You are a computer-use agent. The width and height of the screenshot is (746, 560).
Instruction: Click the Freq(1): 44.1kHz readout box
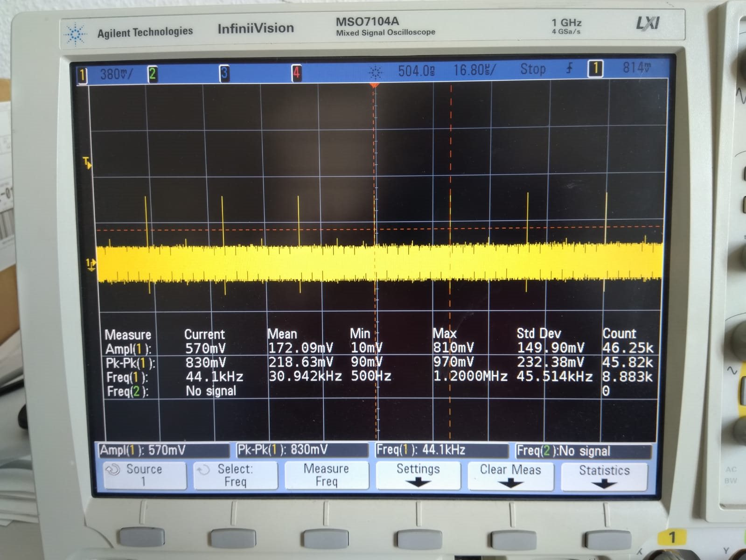(442, 450)
